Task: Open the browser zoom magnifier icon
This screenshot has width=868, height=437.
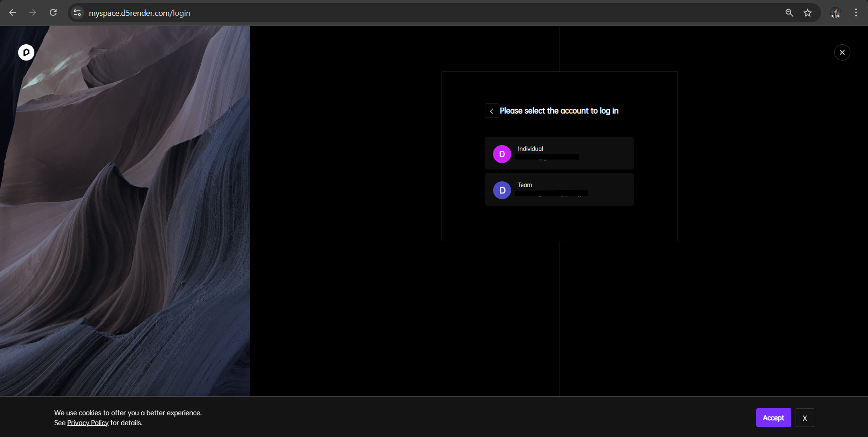Action: pyautogui.click(x=789, y=13)
